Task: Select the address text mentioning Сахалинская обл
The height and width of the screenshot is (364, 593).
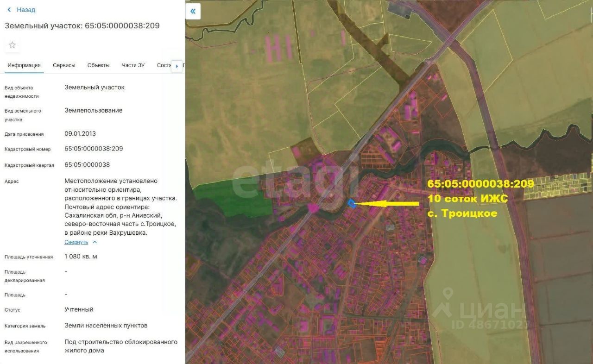Action: coord(120,207)
